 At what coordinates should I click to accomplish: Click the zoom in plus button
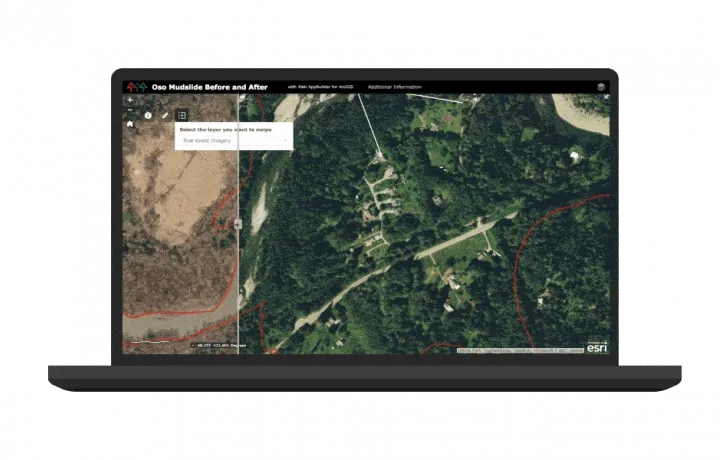tap(130, 100)
